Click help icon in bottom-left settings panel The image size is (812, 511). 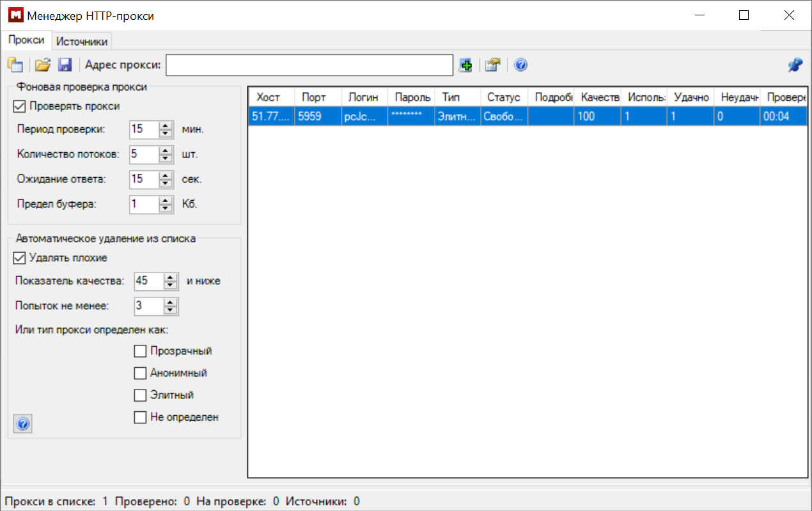pos(22,424)
